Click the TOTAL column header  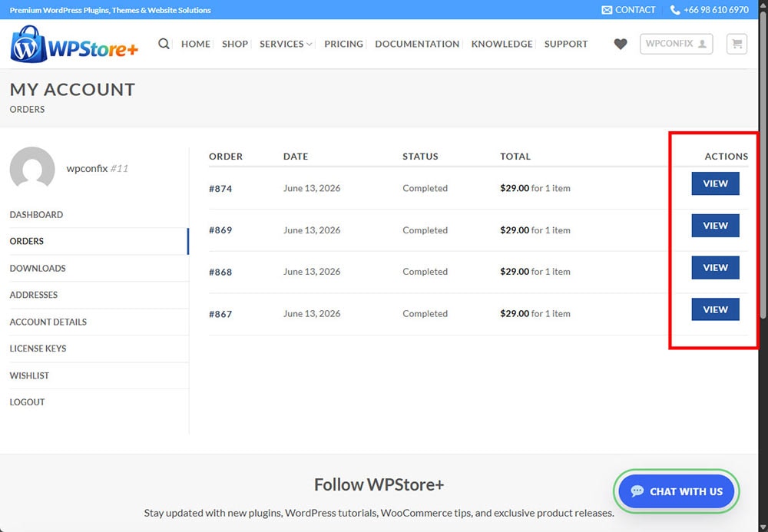[515, 157]
